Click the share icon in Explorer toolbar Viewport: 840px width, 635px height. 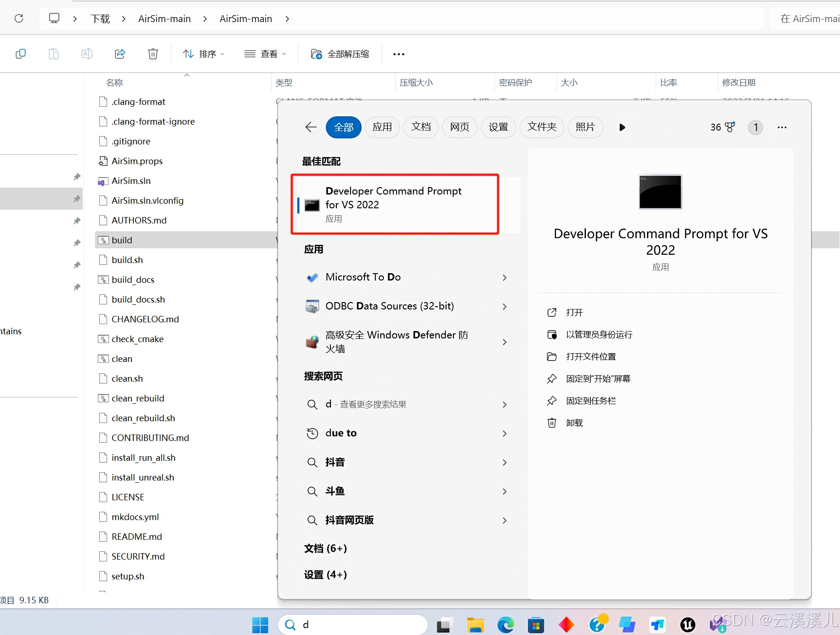click(x=120, y=54)
